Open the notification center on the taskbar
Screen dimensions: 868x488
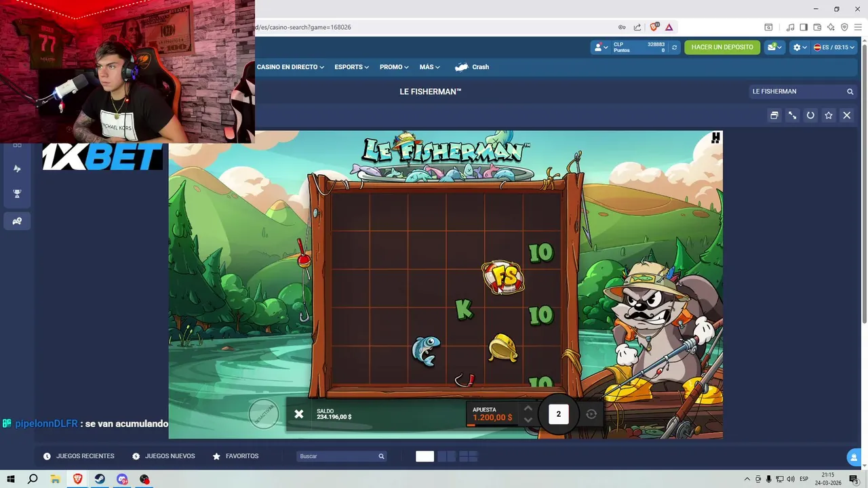point(854,479)
